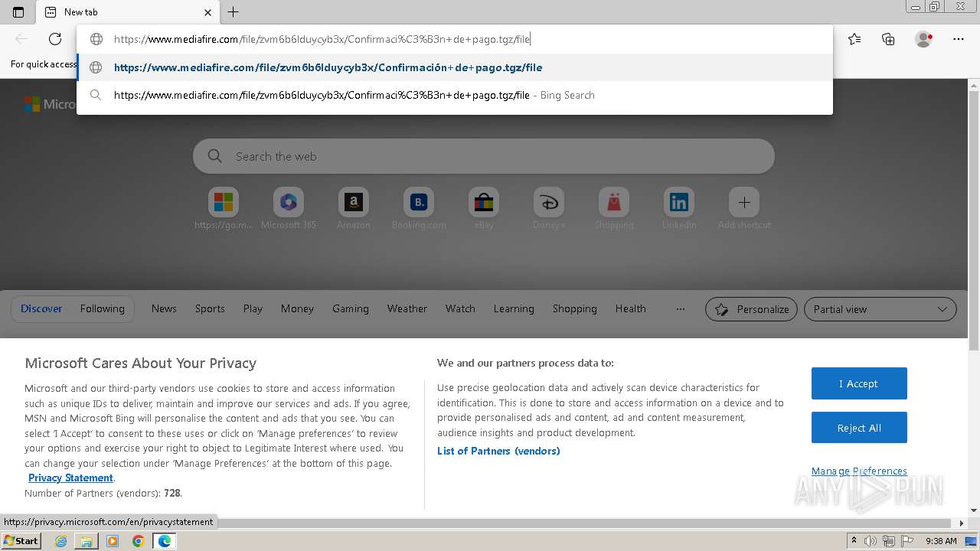Open File Explorer from taskbar
Image resolution: width=980 pixels, height=551 pixels.
87,541
